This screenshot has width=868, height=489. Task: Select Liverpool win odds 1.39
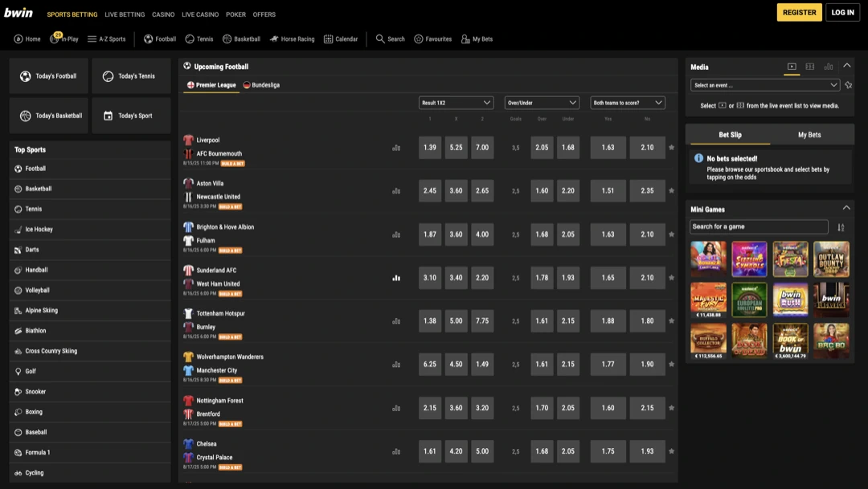[429, 148]
